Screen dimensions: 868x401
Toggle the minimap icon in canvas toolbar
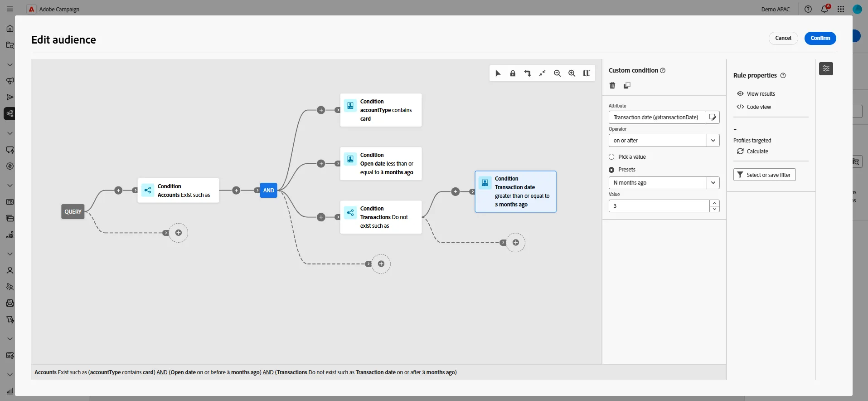587,73
